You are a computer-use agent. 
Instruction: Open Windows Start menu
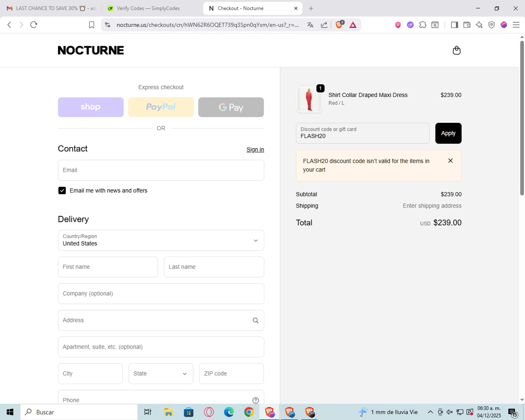tap(10, 412)
